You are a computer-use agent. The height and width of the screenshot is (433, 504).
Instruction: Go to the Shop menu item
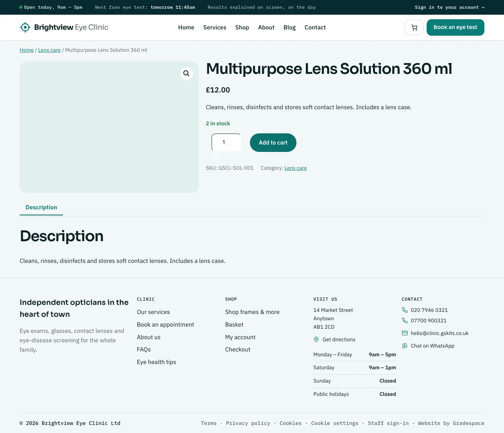242,27
